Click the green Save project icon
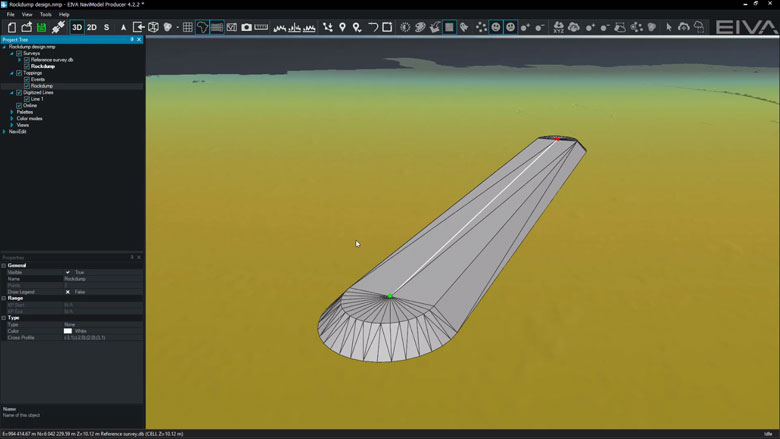Image resolution: width=780 pixels, height=439 pixels. (42, 27)
